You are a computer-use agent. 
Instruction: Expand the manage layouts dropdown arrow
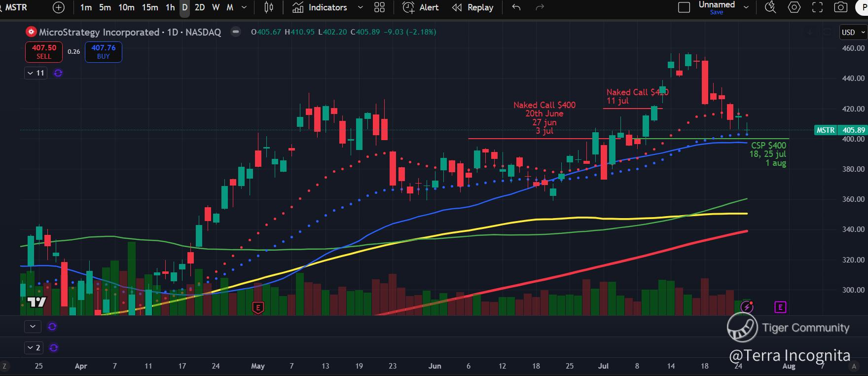pos(746,7)
